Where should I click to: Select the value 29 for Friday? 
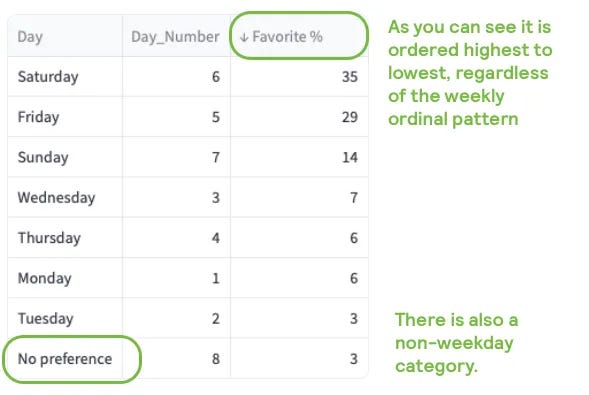click(350, 117)
